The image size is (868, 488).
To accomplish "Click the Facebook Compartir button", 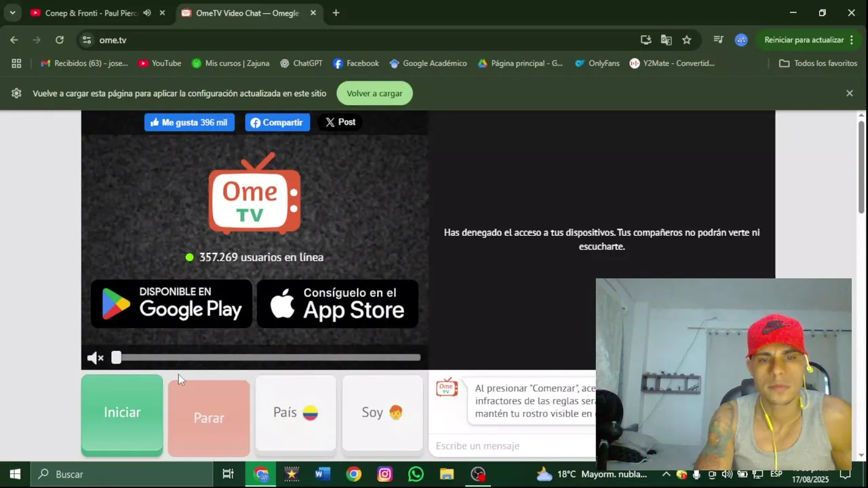I will point(277,123).
